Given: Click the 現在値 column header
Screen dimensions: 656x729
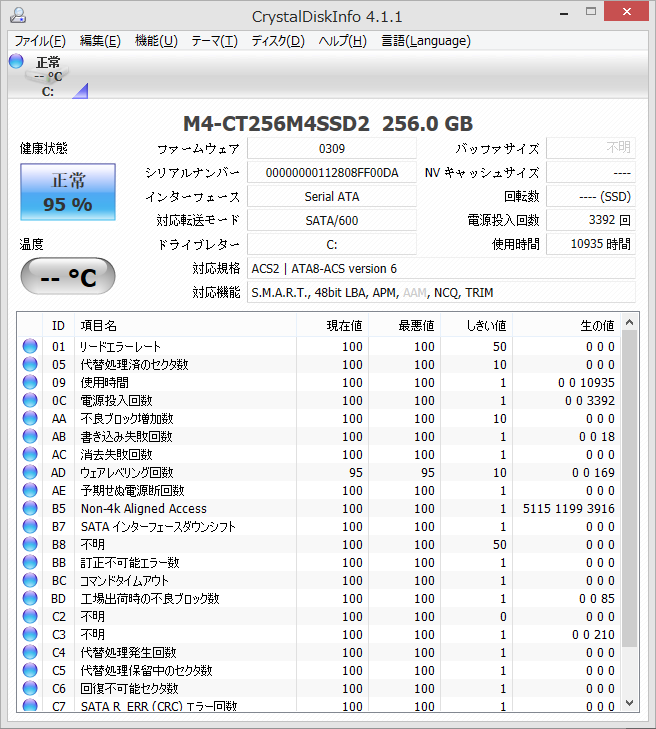Looking at the screenshot, I should tap(332, 325).
